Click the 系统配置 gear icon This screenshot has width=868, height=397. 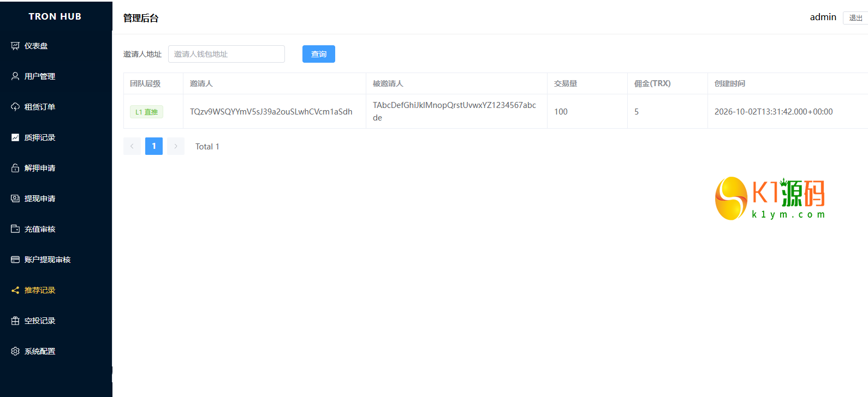coord(15,351)
